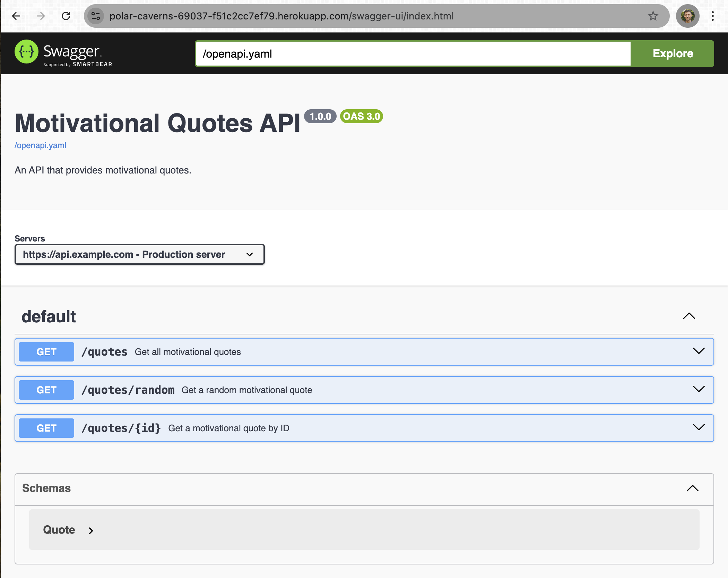Click the /openapi.yaml input field

click(x=413, y=54)
